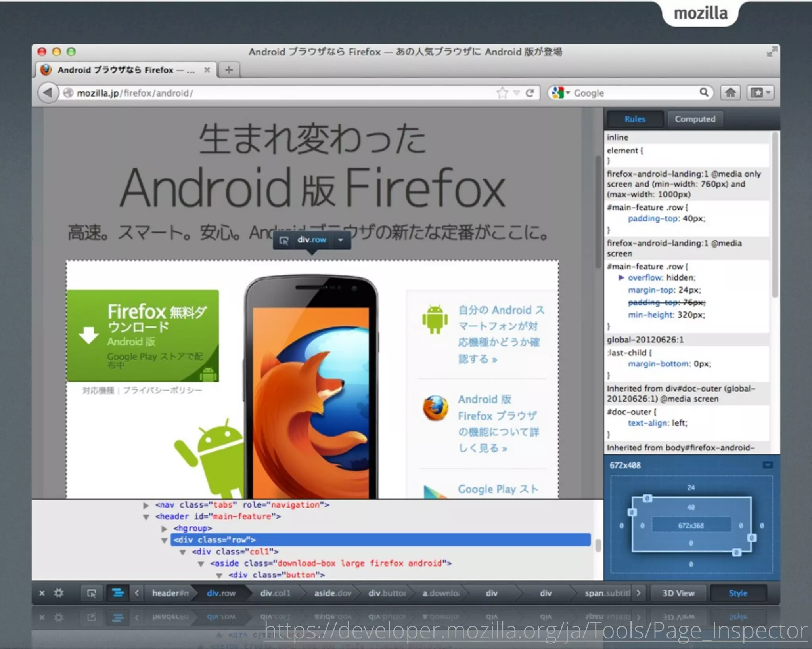The width and height of the screenshot is (812, 649).
Task: Expand the hgroup node
Action: [x=164, y=529]
